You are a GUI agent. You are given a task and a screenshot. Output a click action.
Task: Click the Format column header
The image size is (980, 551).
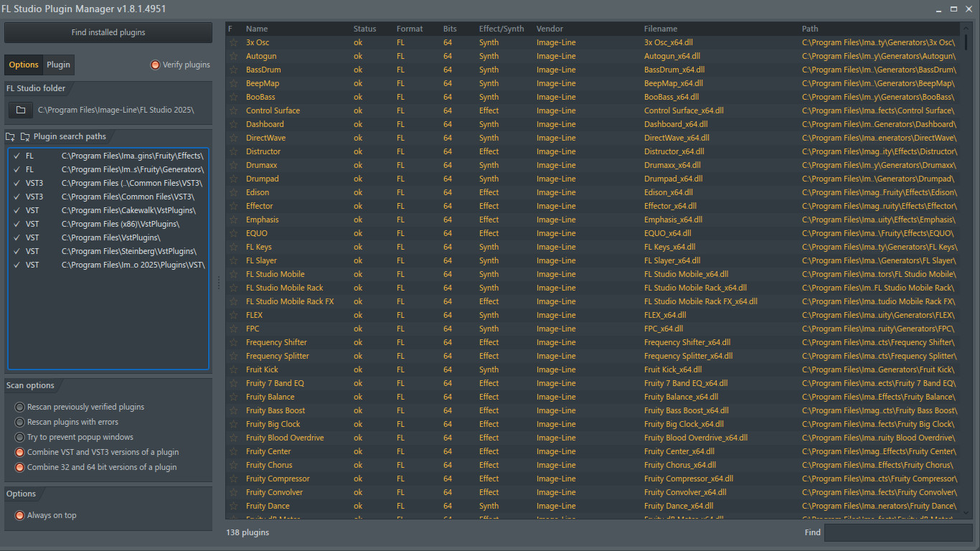pyautogui.click(x=410, y=29)
